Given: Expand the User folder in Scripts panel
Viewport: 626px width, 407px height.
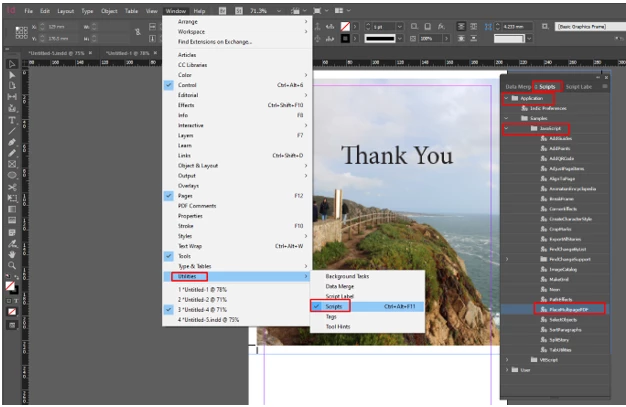Looking at the screenshot, I should tap(507, 370).
